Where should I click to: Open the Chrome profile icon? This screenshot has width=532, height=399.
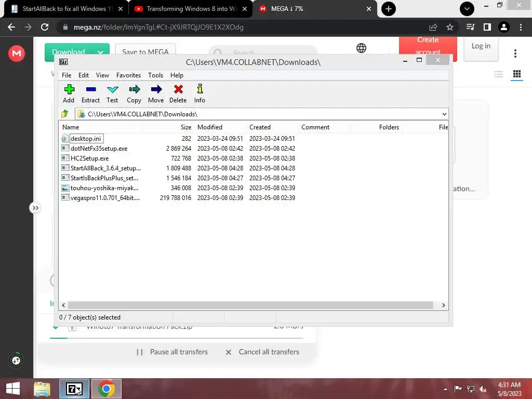click(504, 27)
